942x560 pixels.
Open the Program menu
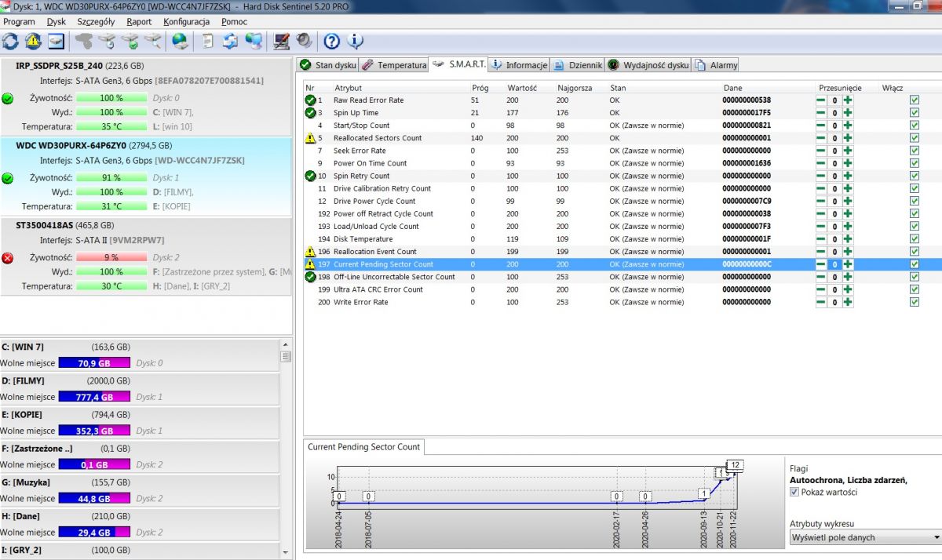(19, 22)
